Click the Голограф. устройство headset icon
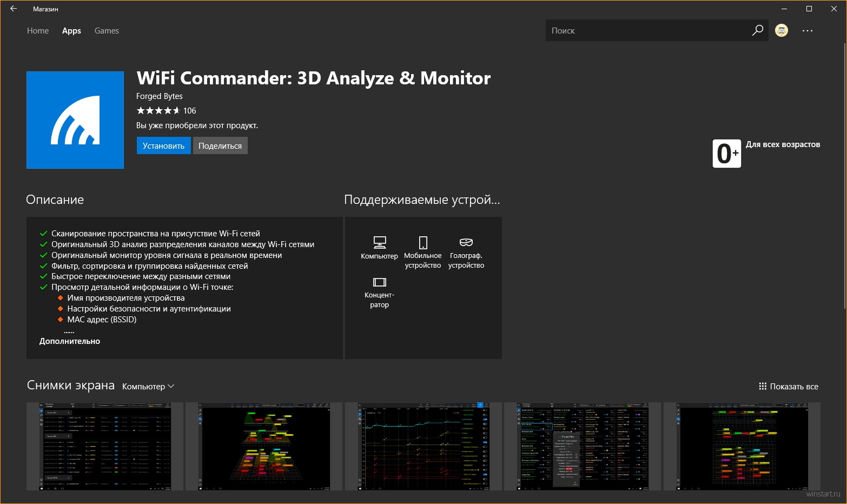Screen dimensions: 847x504 (x=466, y=242)
